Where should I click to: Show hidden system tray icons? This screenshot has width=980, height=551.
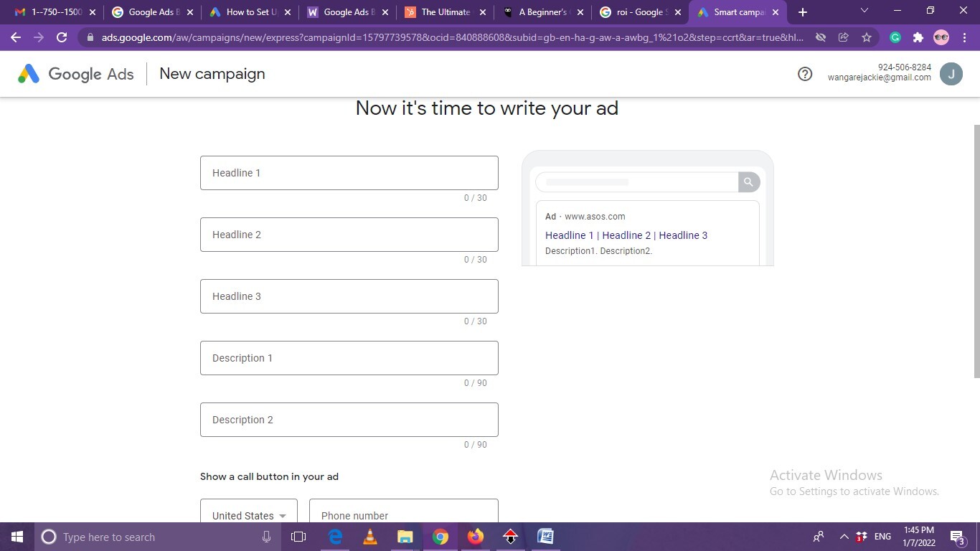844,537
